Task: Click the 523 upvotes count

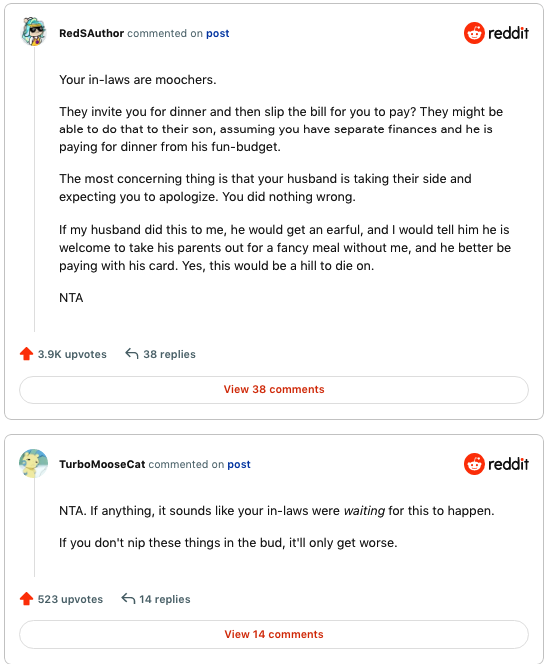Action: [x=70, y=599]
